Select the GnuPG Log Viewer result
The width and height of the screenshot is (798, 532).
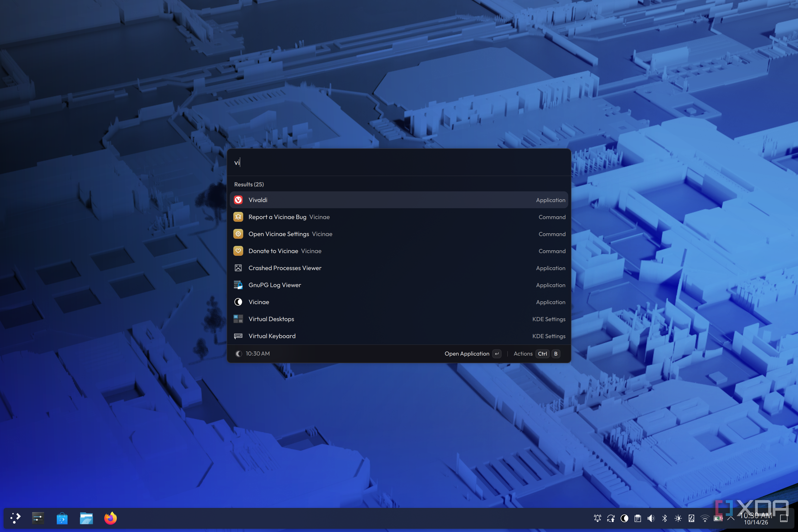point(399,285)
